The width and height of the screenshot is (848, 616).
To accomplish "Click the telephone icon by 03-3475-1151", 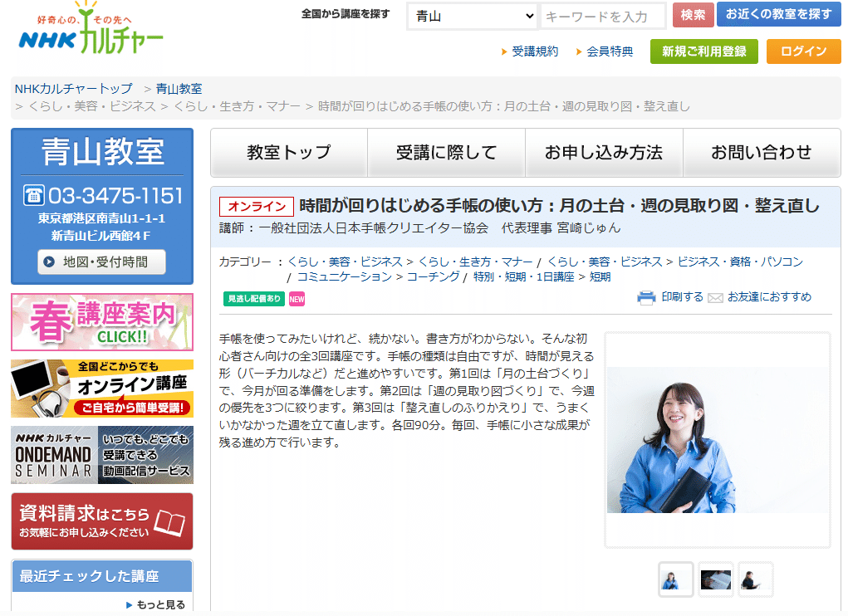I will point(34,195).
